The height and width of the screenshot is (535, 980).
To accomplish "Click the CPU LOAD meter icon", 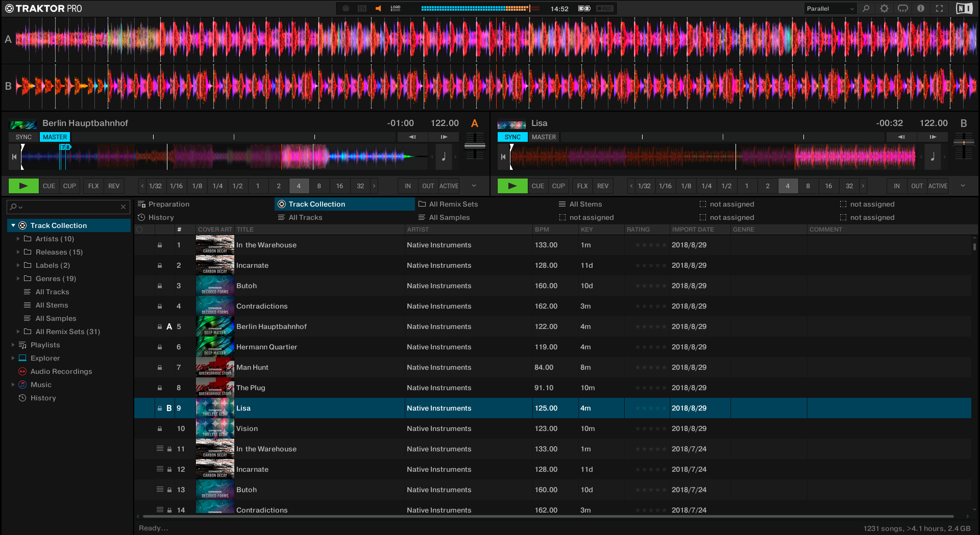I will click(x=396, y=9).
